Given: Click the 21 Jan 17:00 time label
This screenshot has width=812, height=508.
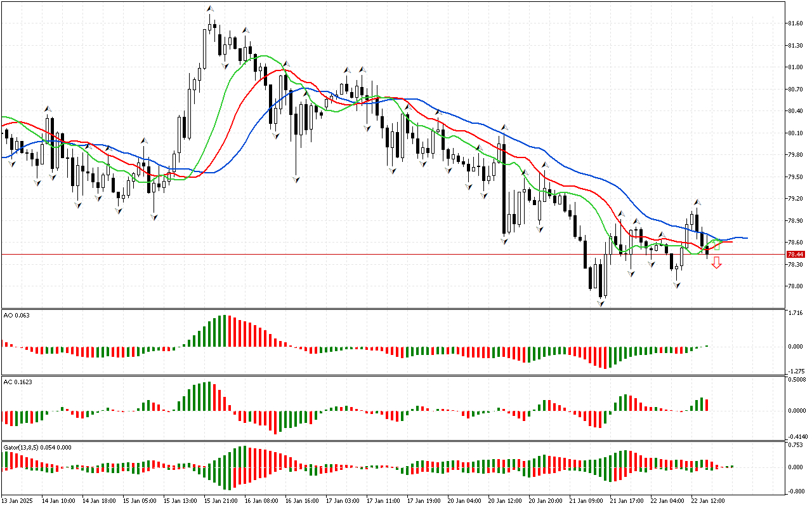Looking at the screenshot, I should [625, 501].
